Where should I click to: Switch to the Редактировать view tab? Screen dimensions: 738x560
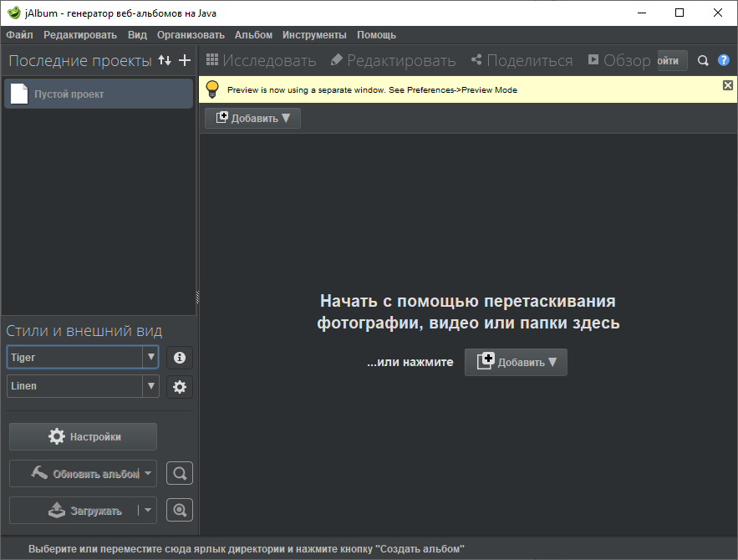pos(393,60)
